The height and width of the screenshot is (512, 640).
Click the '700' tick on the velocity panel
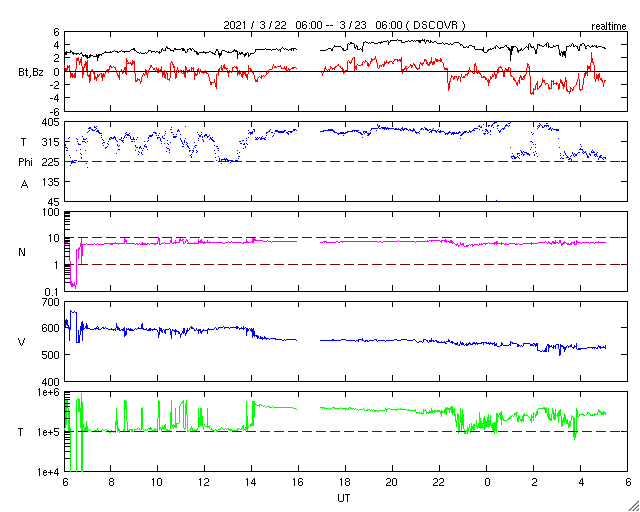(x=51, y=302)
